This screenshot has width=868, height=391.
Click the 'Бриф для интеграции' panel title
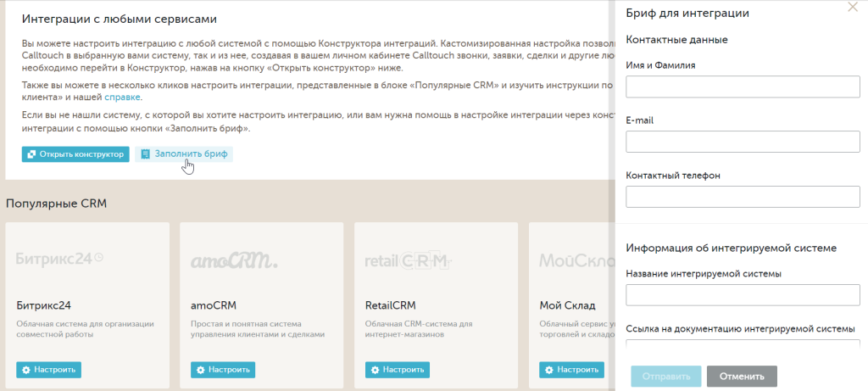coord(687,14)
